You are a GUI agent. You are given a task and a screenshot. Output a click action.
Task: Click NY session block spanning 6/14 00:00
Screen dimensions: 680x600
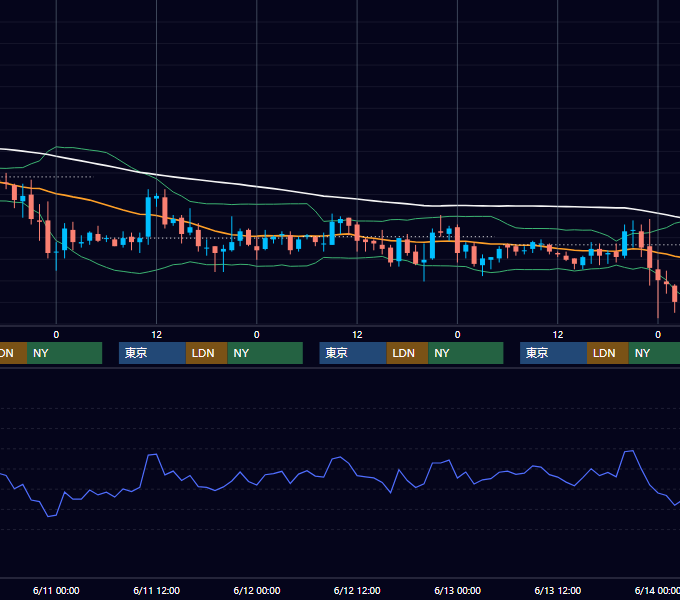click(x=654, y=353)
